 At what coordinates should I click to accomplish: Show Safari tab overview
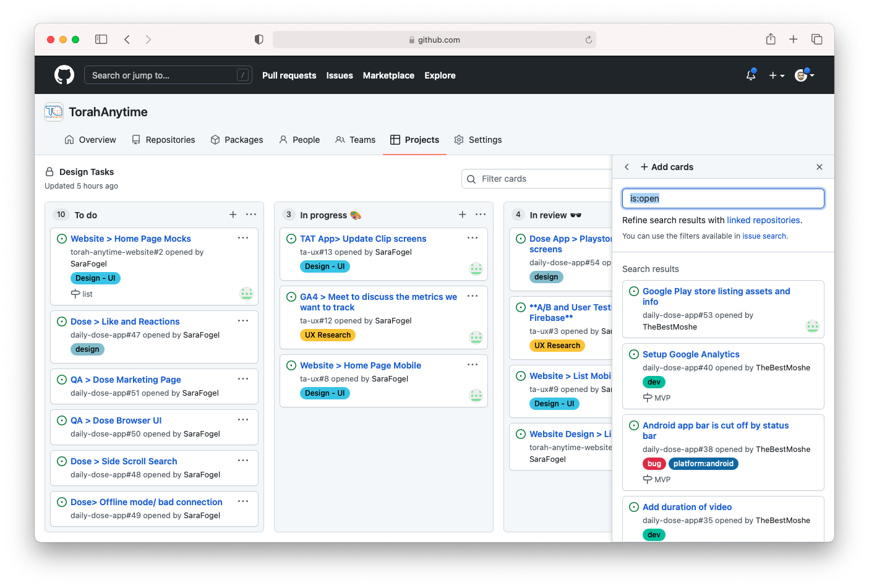817,40
